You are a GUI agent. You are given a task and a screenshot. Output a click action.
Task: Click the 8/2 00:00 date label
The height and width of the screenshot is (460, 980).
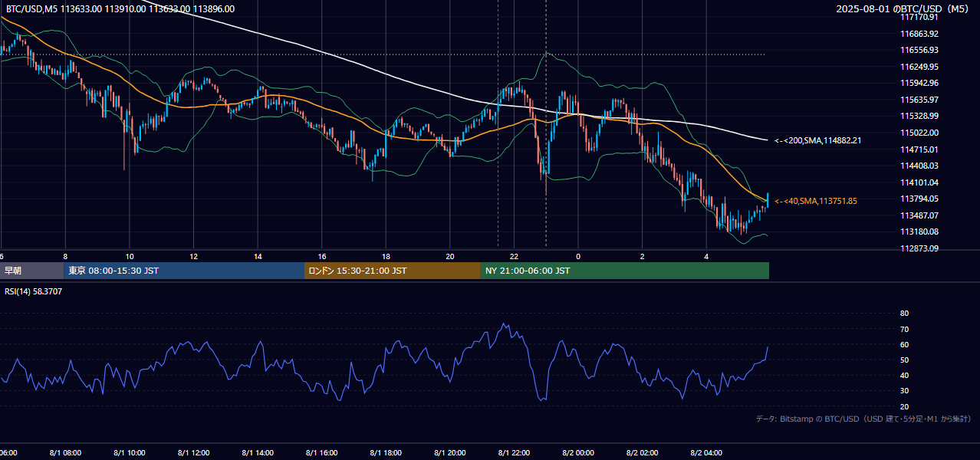[578, 453]
